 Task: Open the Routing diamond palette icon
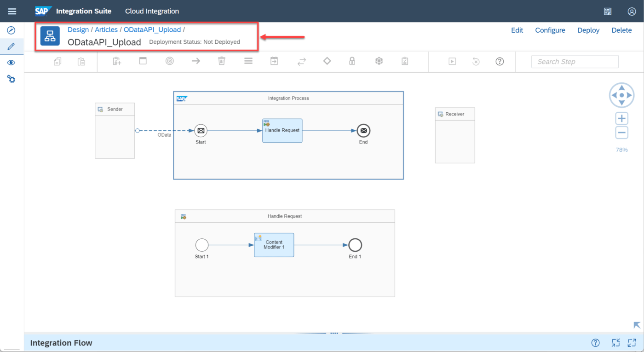coord(327,61)
